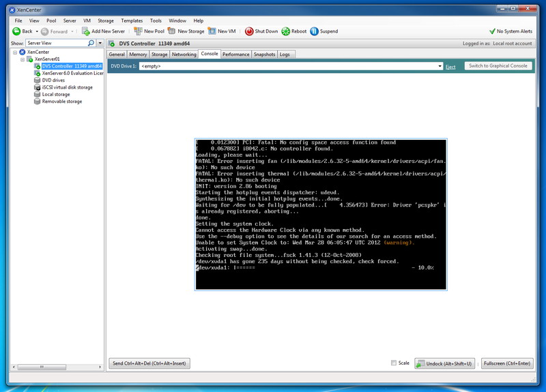
Task: Switch to the Logs tab
Action: (285, 55)
